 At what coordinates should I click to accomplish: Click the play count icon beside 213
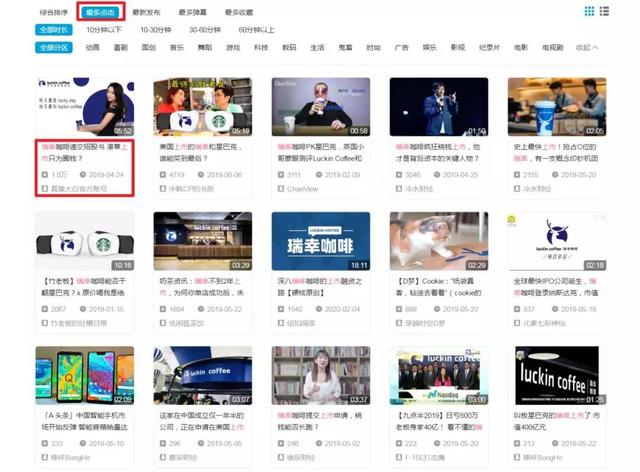(517, 443)
